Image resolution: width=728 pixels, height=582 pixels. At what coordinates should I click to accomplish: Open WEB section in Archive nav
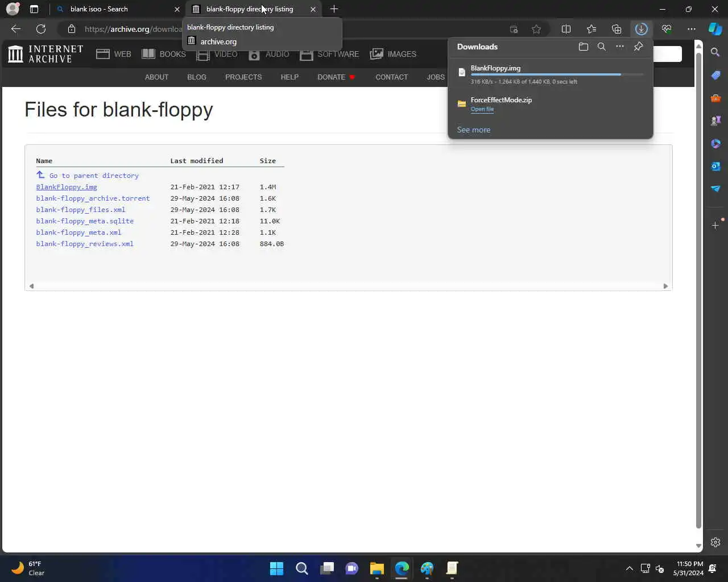(114, 54)
